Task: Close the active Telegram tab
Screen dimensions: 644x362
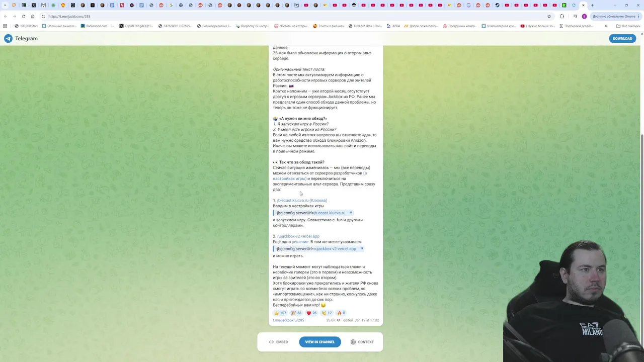Action: (x=583, y=5)
